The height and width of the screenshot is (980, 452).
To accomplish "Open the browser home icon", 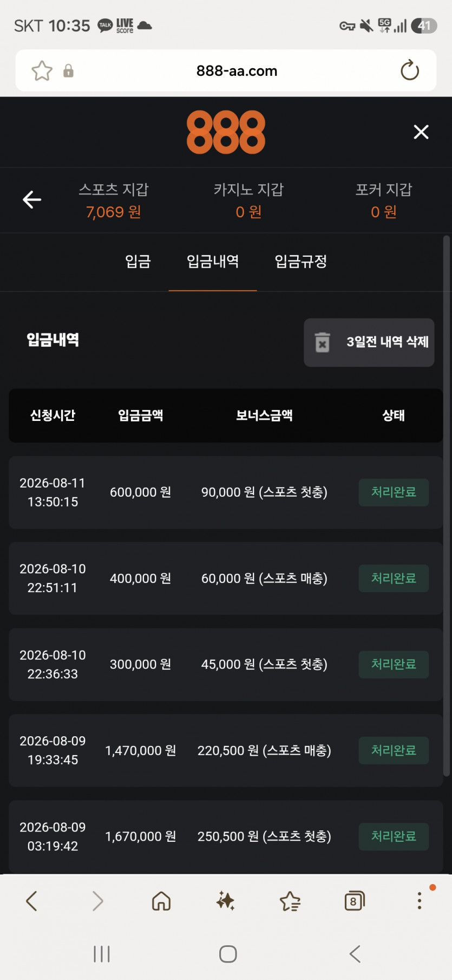I will click(161, 901).
